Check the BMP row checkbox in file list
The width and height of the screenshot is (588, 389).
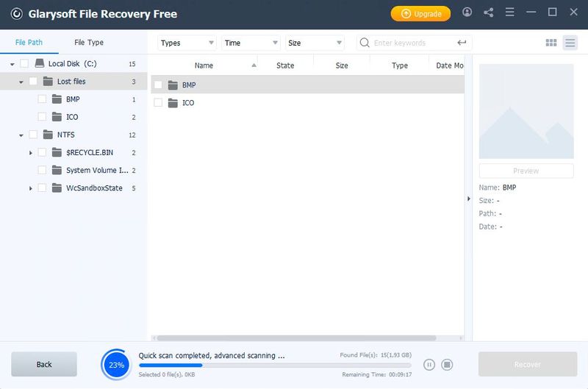click(158, 85)
